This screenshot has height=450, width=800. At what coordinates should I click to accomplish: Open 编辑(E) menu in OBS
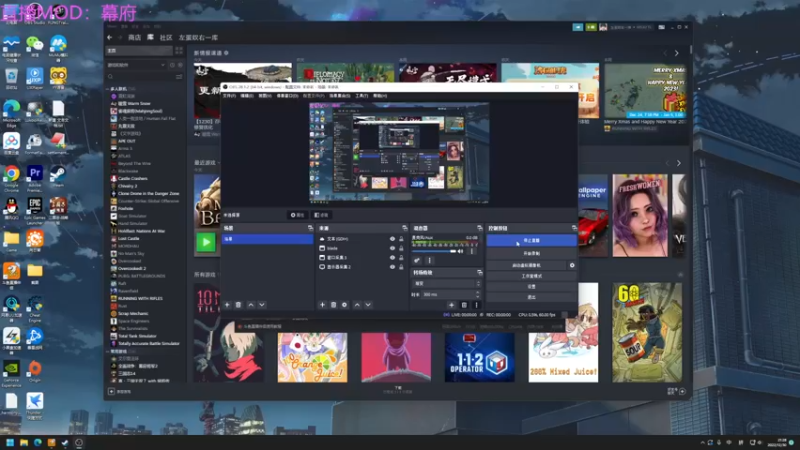click(247, 96)
